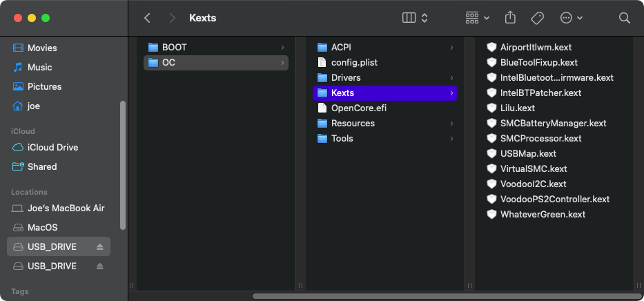Expand Tools with its chevron
Image resolution: width=644 pixels, height=301 pixels.
(452, 139)
